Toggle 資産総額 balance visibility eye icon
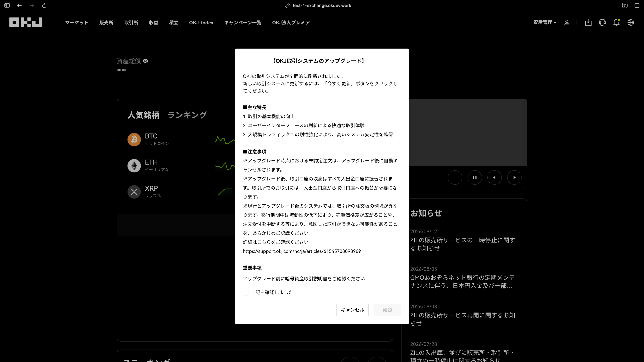Image resolution: width=644 pixels, height=362 pixels. [x=145, y=61]
